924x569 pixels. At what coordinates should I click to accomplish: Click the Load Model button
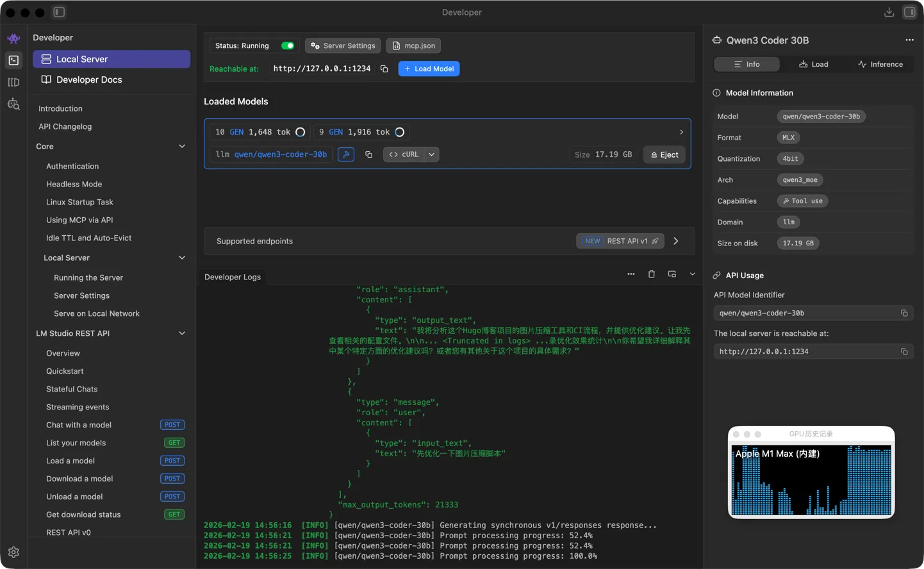[x=429, y=69]
